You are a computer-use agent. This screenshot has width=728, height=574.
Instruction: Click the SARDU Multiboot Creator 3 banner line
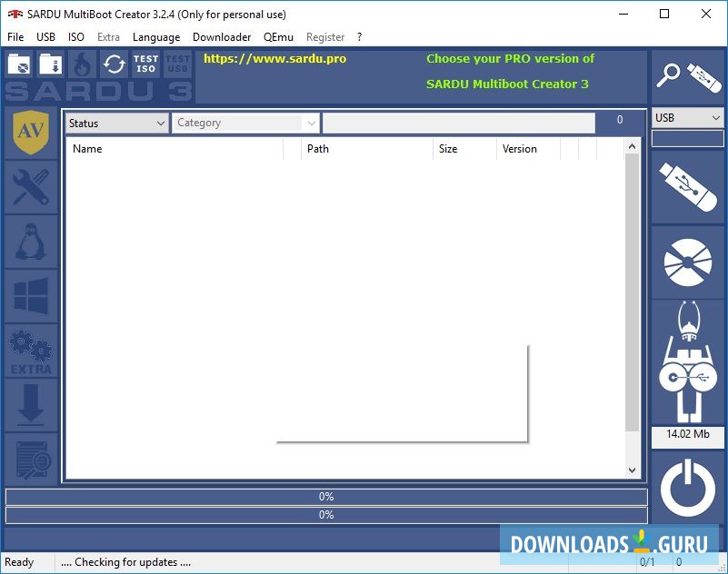tap(507, 84)
